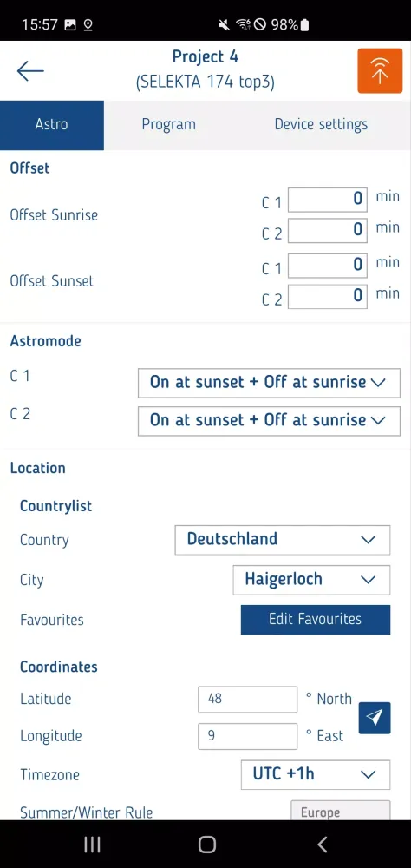The image size is (411, 868).
Task: Focus the Longitude input field
Action: click(247, 736)
